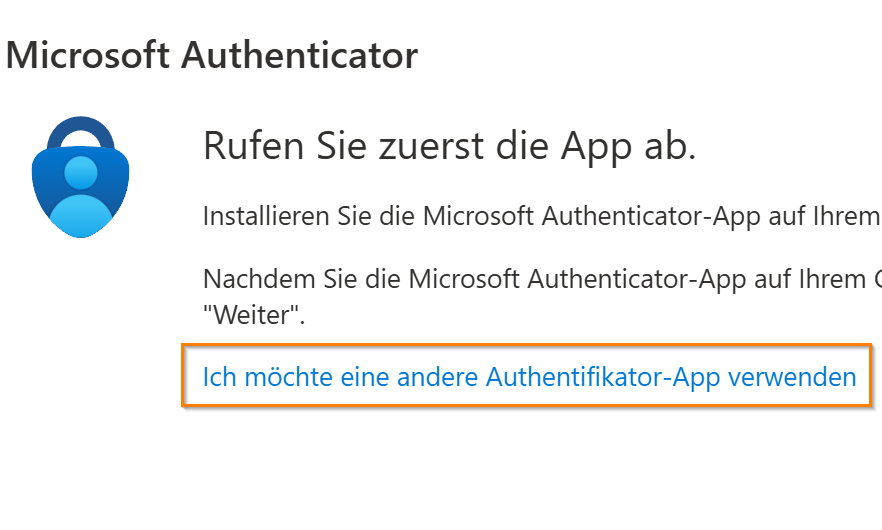Open the "Ich möchte eine andere Authentifikator-App verwenden" link
Screen dimensions: 882x530
pyautogui.click(x=529, y=377)
